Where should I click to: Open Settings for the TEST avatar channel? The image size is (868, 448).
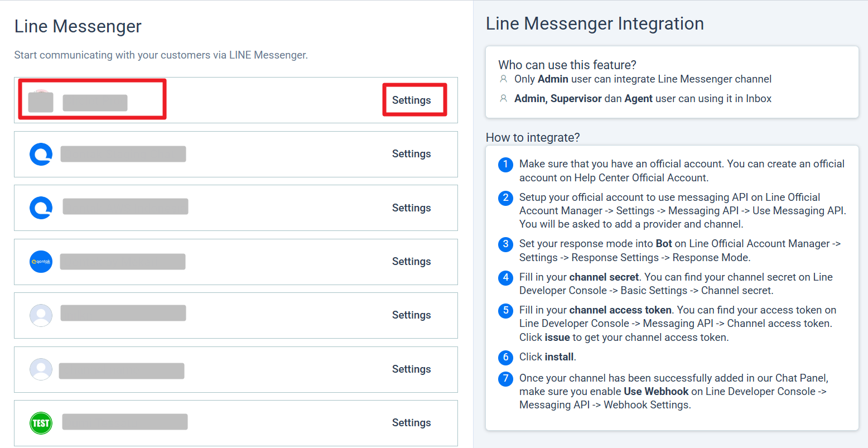click(411, 423)
